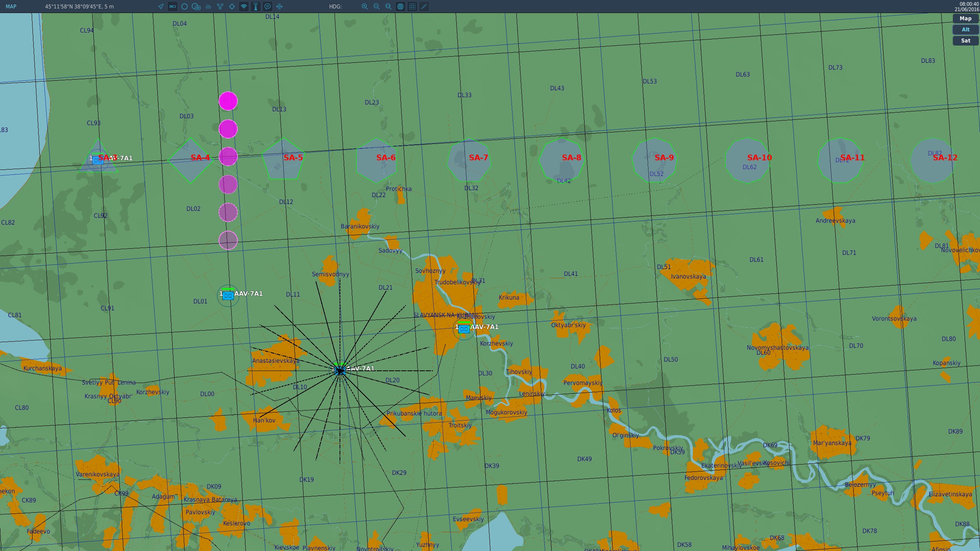The height and width of the screenshot is (551, 980).
Task: Click the Andreevskaya town label
Action: click(835, 220)
